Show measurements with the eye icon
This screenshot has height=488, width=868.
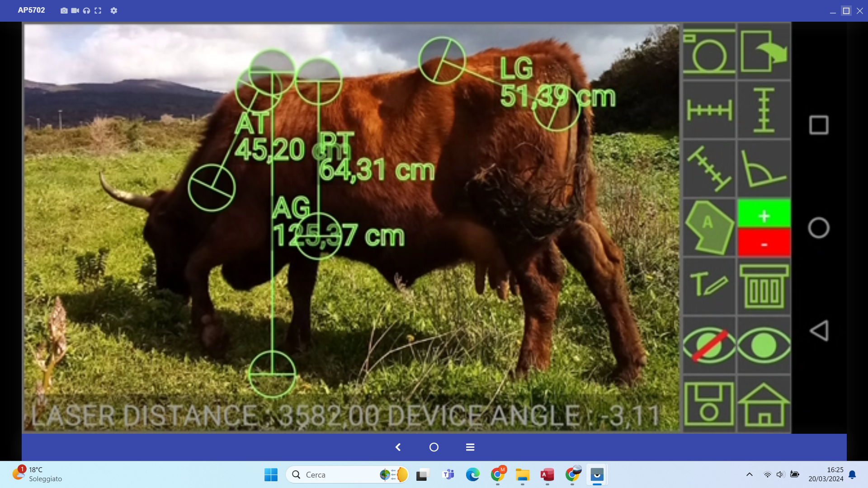764,345
